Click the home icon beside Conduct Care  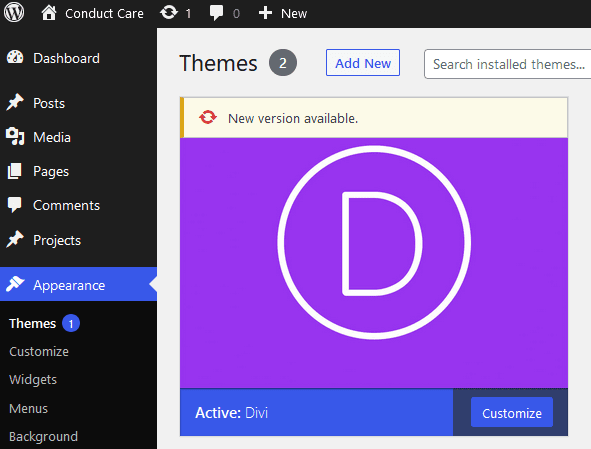point(49,13)
